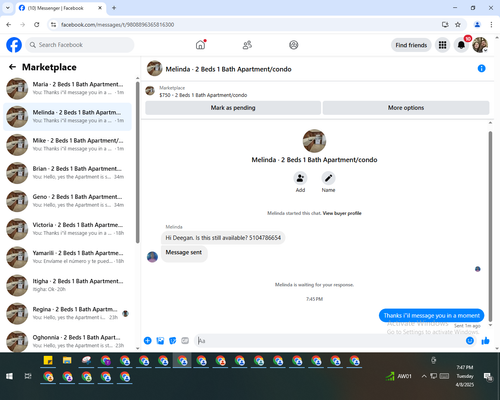Open Yamarili conversation
This screenshot has width=500, height=400.
[x=67, y=257]
